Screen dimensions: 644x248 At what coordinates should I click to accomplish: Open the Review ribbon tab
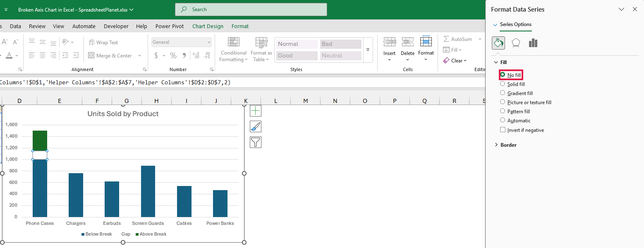tap(37, 26)
